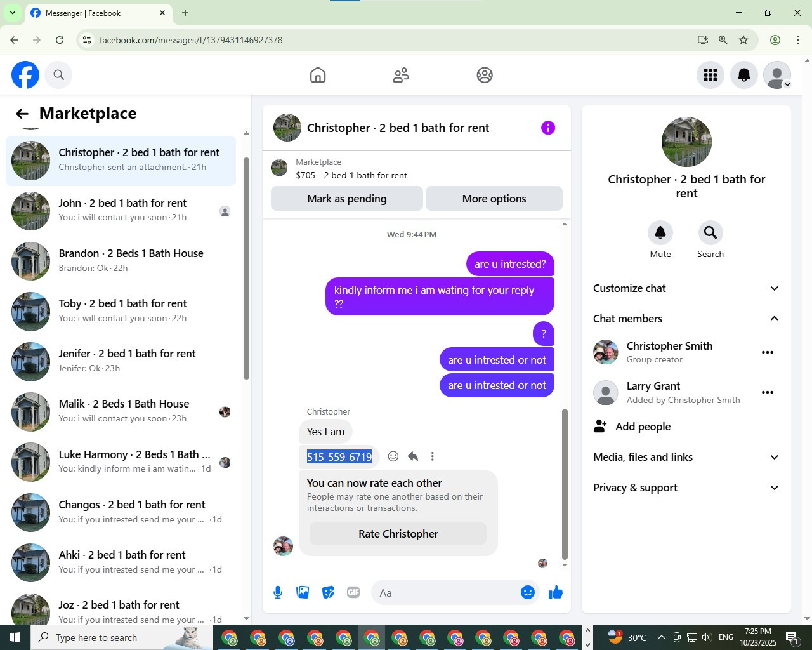Open the Toby 2 bed 1 bath chat

point(121,311)
